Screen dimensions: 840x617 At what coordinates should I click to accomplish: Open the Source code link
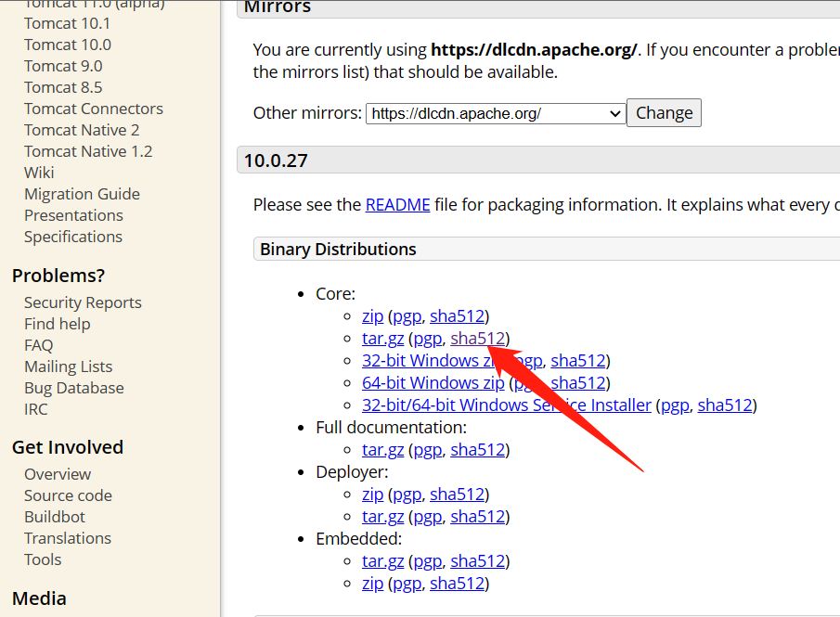(x=68, y=496)
